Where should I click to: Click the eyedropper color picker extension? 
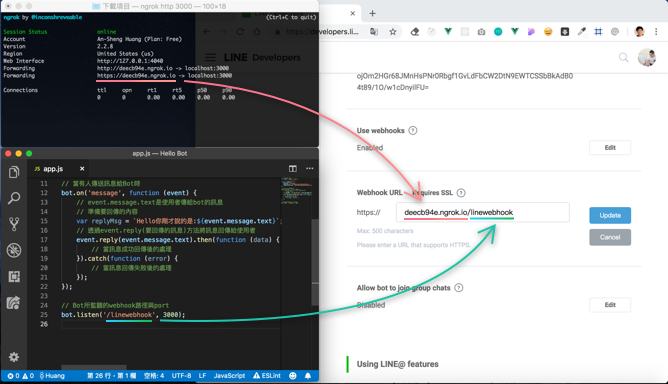tap(582, 32)
